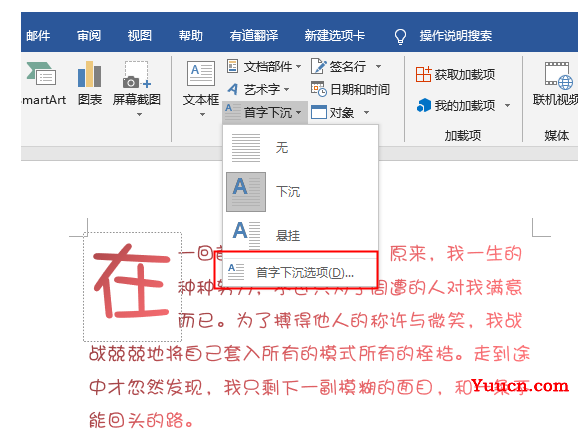The width and height of the screenshot is (581, 440).
Task: Switch to the 视图 tab
Action: point(140,36)
